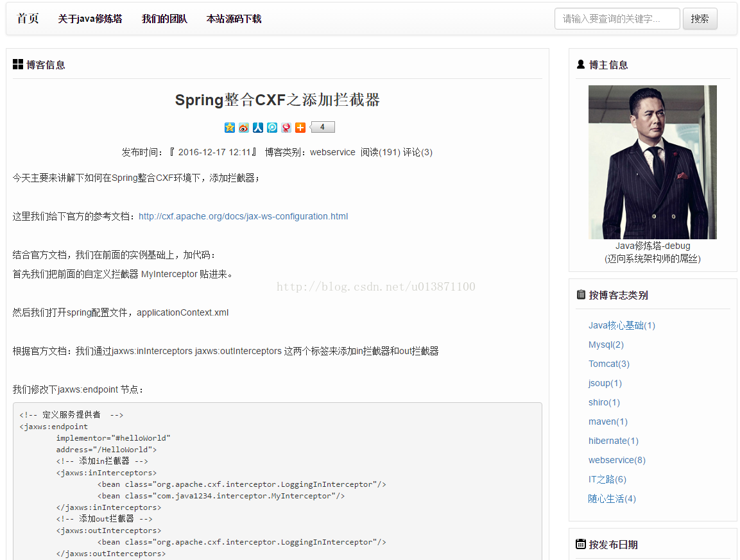Focus the keyword search input box

click(x=617, y=19)
